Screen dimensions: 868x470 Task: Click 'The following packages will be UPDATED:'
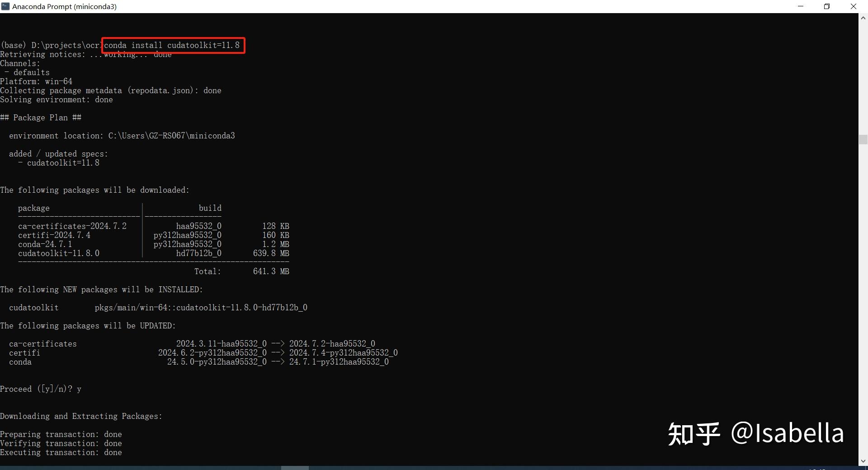(88, 326)
